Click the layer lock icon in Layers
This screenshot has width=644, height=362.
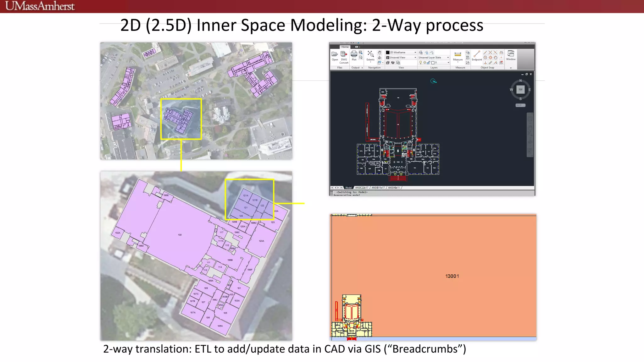[429, 63]
